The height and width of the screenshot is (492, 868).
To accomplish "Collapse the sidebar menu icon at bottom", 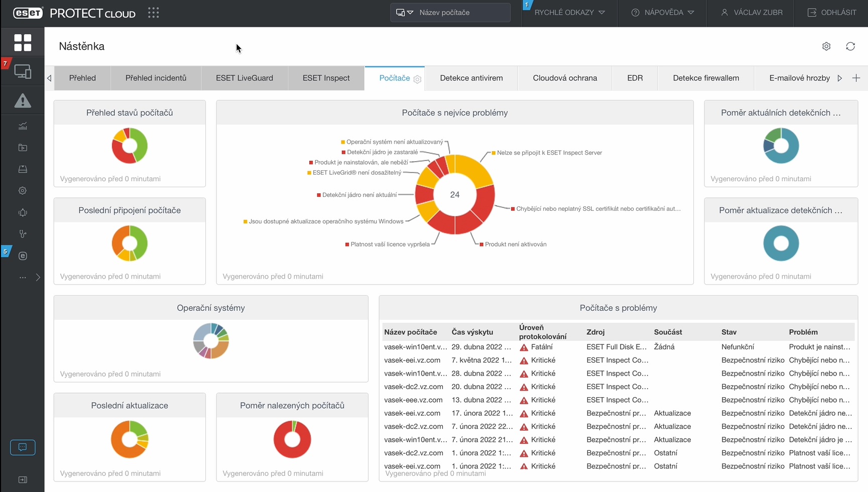I will (23, 479).
